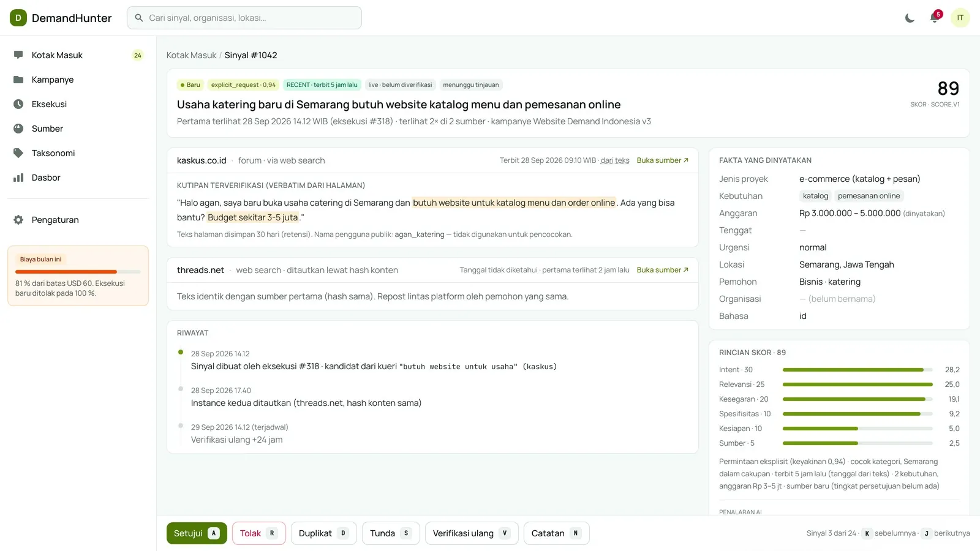This screenshot has width=980, height=551.
Task: Click the Kampanye folder icon
Action: (x=18, y=80)
